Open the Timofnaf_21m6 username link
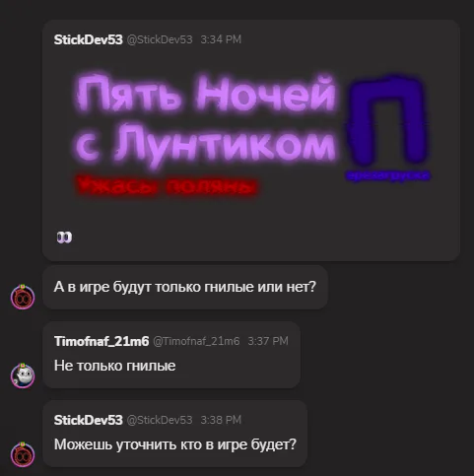474x476 pixels. click(102, 341)
